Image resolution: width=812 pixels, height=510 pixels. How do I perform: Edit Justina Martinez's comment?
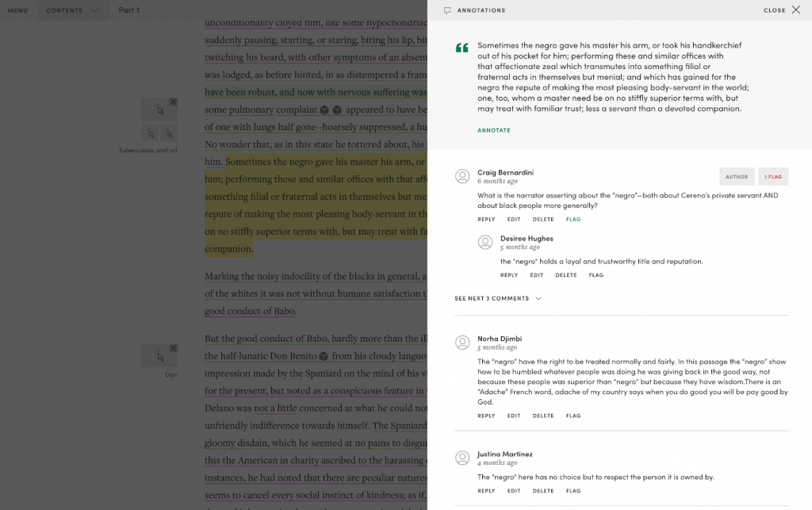[x=514, y=491]
